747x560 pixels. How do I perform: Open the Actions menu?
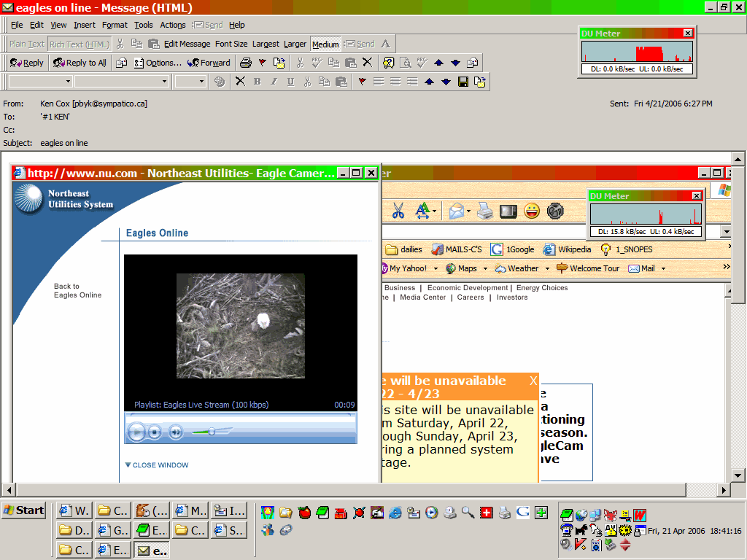pyautogui.click(x=173, y=25)
